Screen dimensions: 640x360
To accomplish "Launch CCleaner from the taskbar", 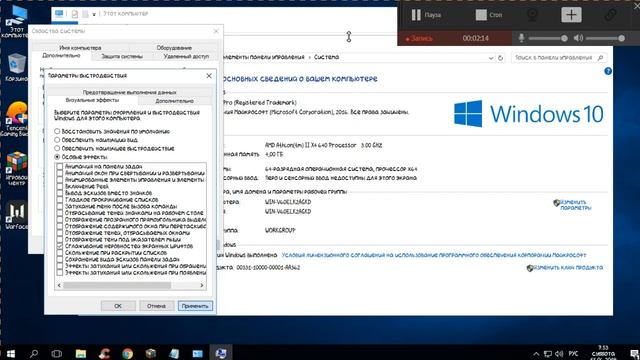I will [x=104, y=353].
